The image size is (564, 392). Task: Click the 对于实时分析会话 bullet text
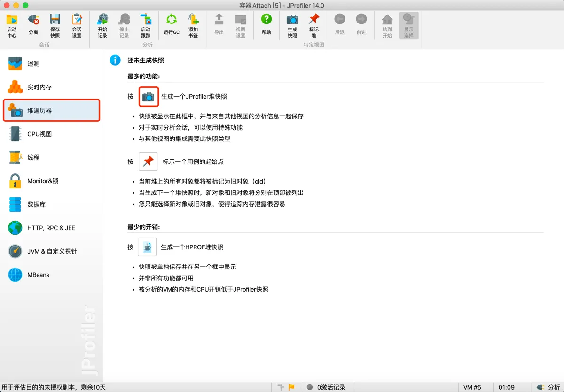(x=190, y=127)
